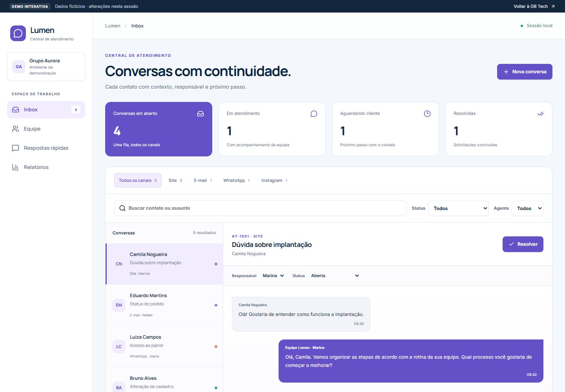Viewport: 565px width, 392px height.
Task: Click the Equipe people icon in sidebar
Action: pyautogui.click(x=15, y=129)
